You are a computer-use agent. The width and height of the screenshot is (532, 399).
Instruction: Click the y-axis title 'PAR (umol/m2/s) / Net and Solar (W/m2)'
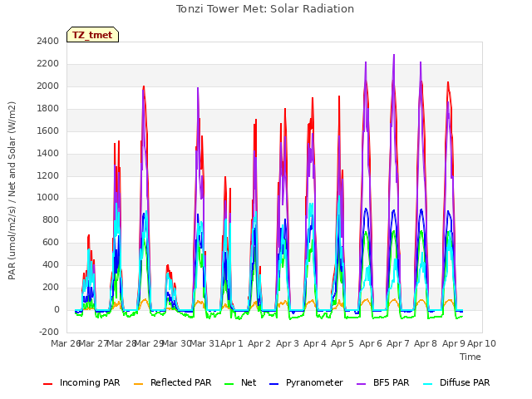(12, 190)
